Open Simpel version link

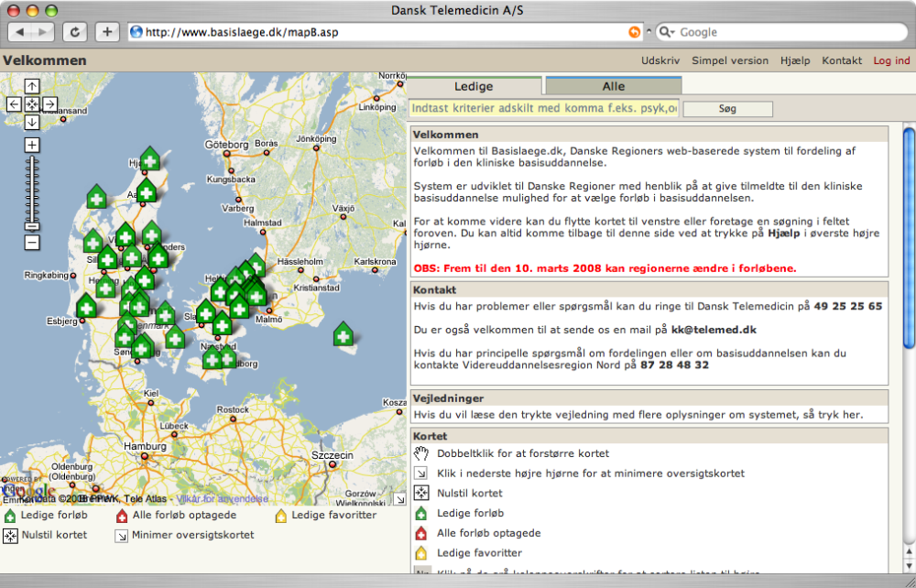[x=730, y=60]
